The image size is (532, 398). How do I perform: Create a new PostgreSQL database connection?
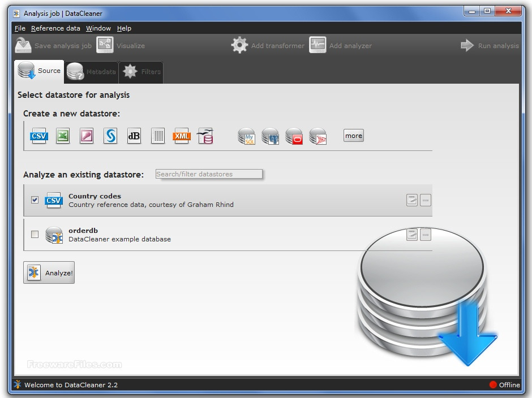click(x=271, y=136)
